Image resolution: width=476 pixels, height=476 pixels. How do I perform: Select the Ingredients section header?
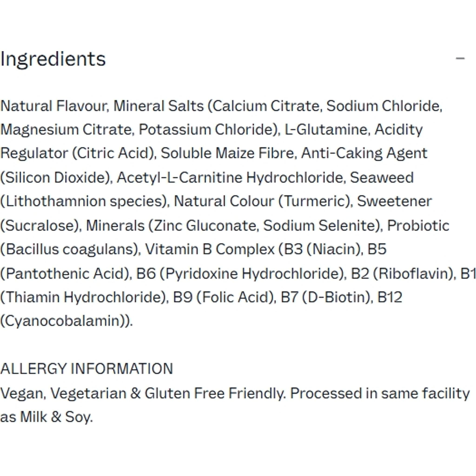53,59
